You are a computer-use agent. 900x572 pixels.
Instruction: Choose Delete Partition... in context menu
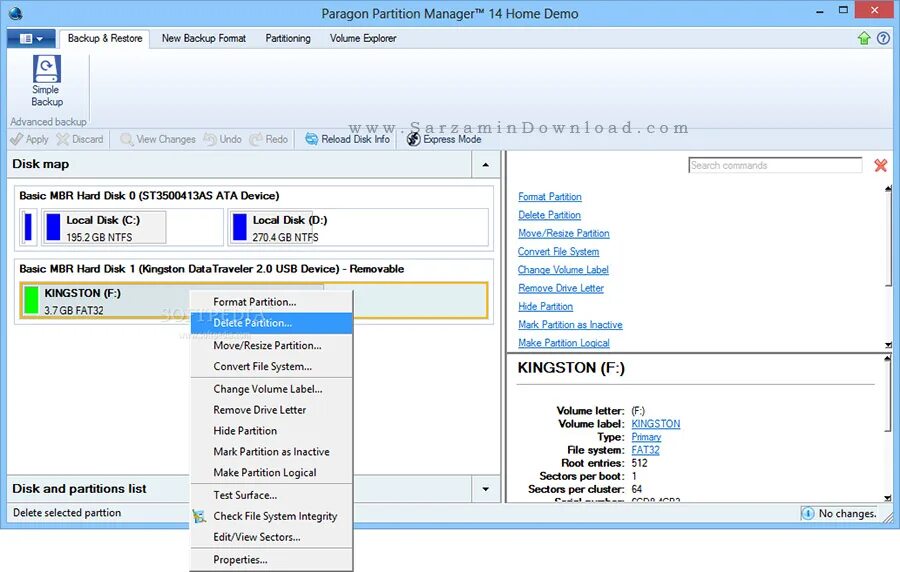coord(271,323)
